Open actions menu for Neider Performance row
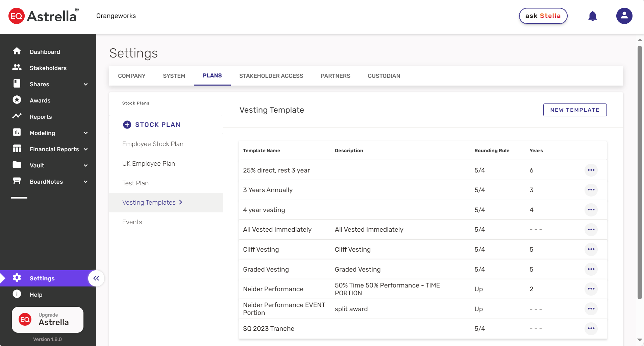The height and width of the screenshot is (346, 644). 591,289
